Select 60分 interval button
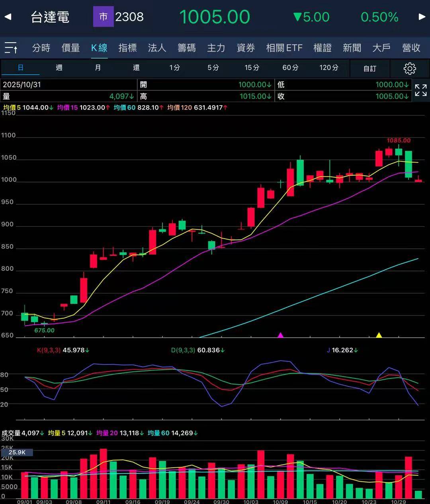 pyautogui.click(x=290, y=68)
